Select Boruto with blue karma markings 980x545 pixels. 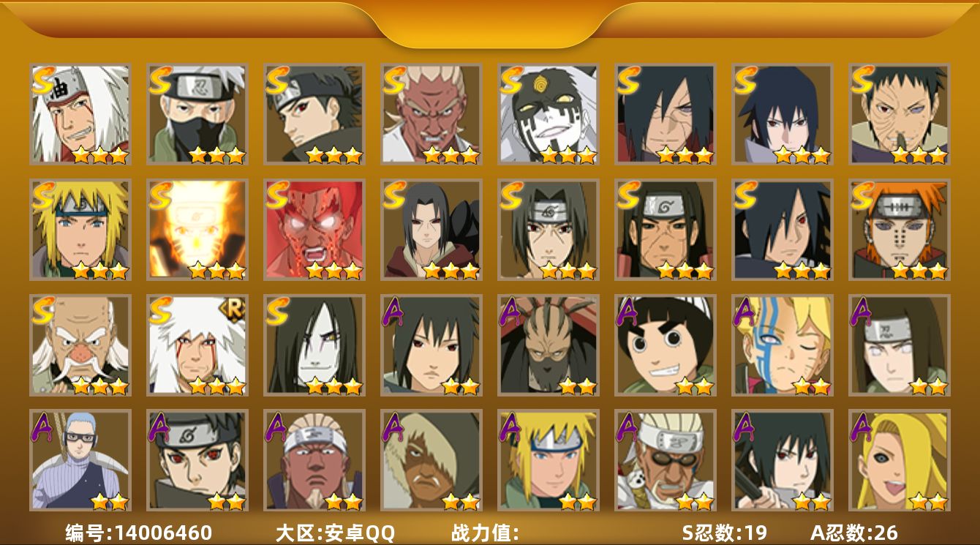(782, 345)
